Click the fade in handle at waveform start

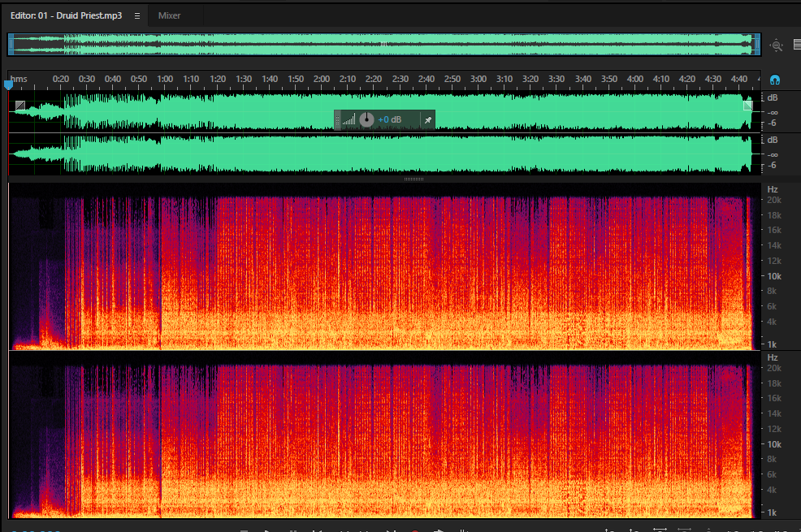pyautogui.click(x=20, y=106)
